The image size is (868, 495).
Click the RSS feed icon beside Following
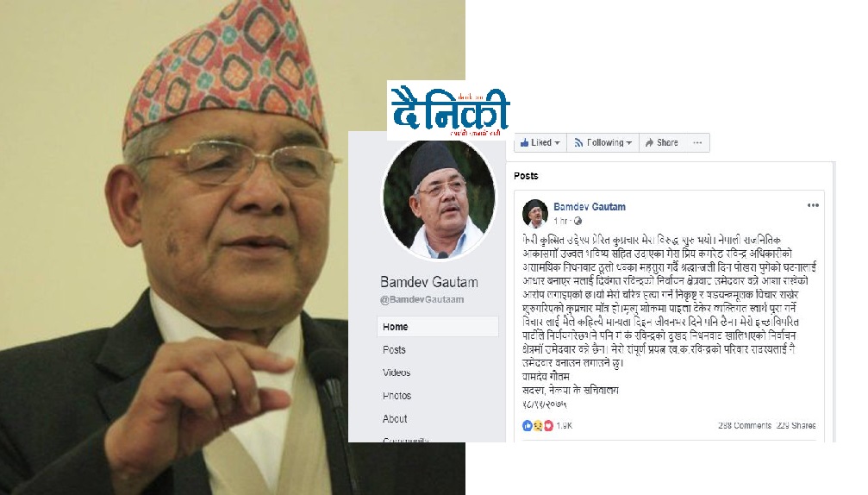tap(579, 143)
